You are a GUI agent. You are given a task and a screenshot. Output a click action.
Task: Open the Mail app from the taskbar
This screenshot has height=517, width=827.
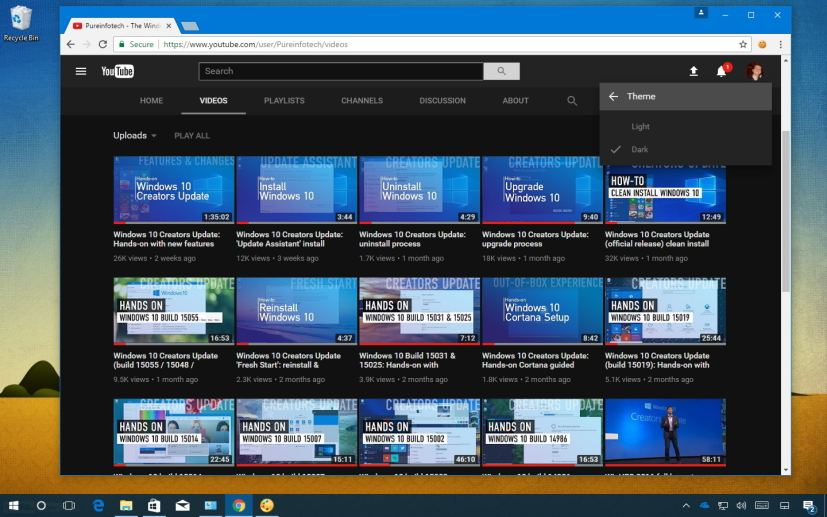click(182, 505)
